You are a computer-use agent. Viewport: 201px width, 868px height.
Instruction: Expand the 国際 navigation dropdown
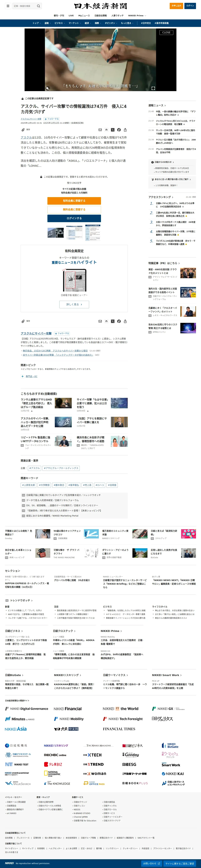(x=98, y=23)
